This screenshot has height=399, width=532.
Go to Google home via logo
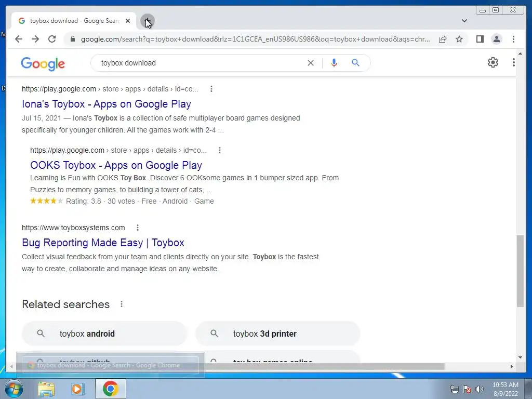pyautogui.click(x=43, y=63)
